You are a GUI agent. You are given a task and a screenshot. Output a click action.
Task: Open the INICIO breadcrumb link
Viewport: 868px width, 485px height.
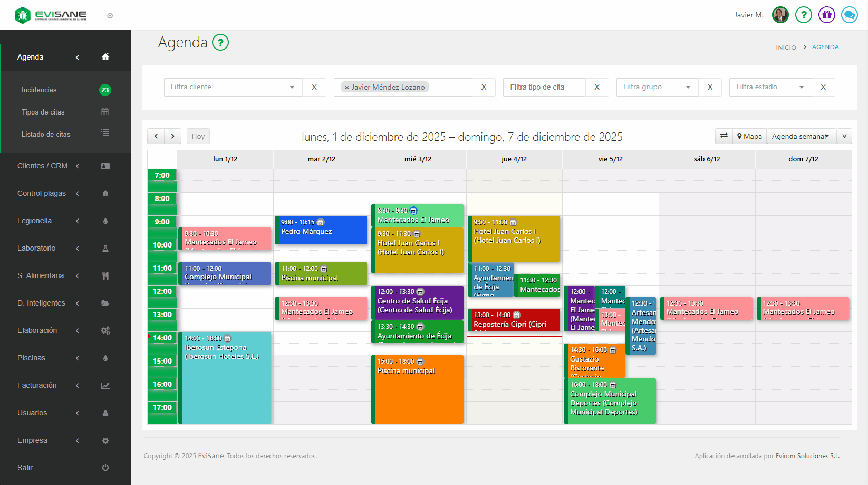click(786, 47)
